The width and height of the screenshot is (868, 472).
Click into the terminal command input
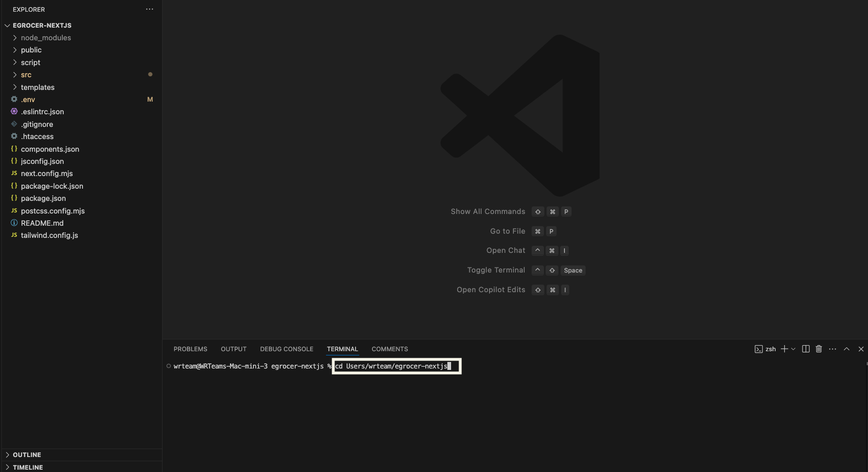click(x=397, y=366)
